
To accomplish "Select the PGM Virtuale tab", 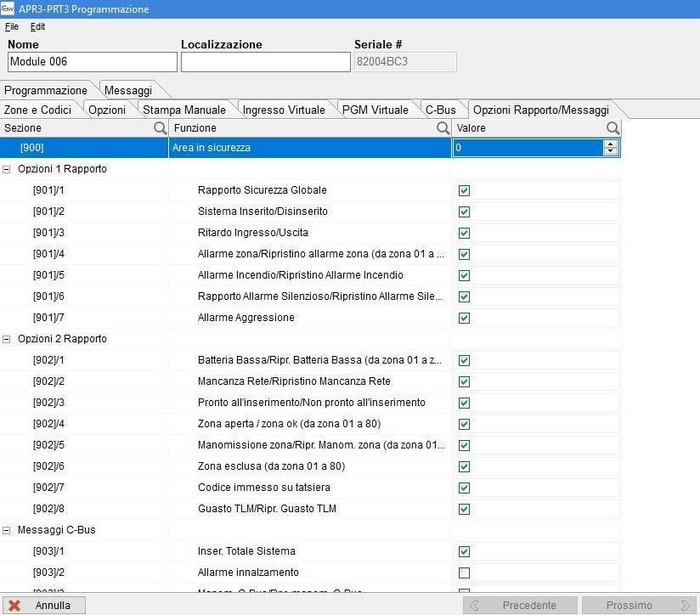I will (x=375, y=110).
